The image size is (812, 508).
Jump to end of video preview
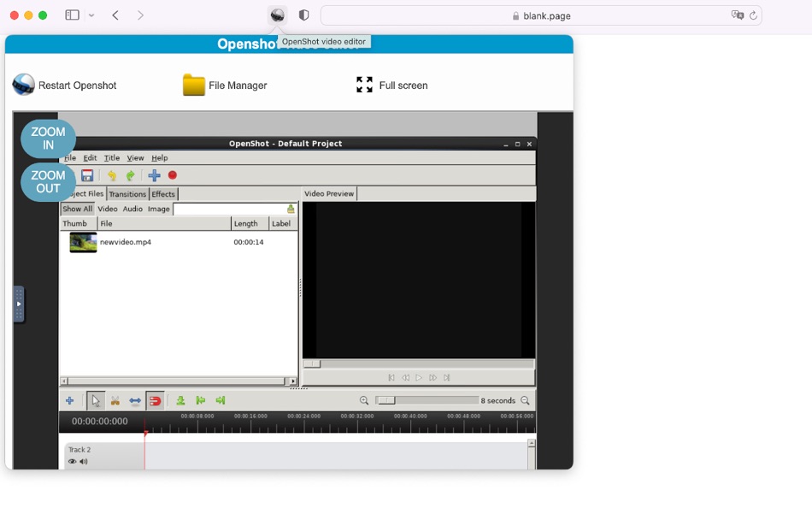coord(446,378)
